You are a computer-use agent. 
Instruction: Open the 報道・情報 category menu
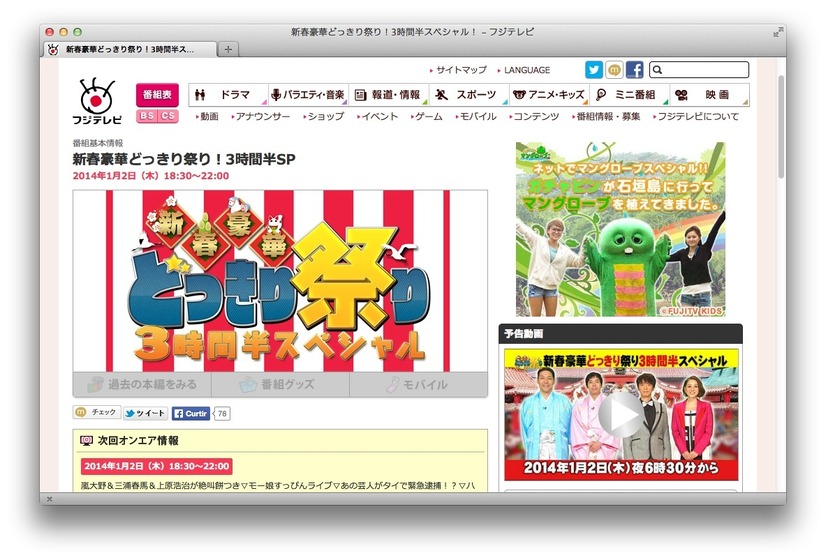click(389, 95)
